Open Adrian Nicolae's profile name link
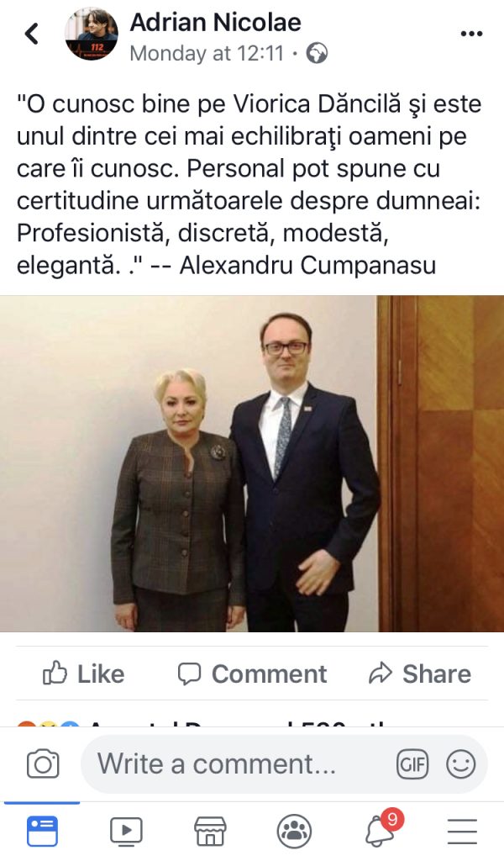This screenshot has height=861, width=504. (x=216, y=23)
